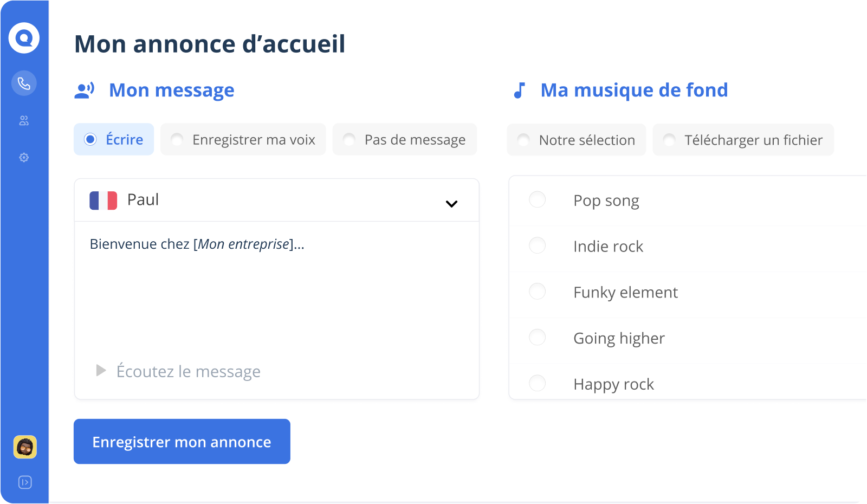Click the app logo in the sidebar

tap(24, 38)
